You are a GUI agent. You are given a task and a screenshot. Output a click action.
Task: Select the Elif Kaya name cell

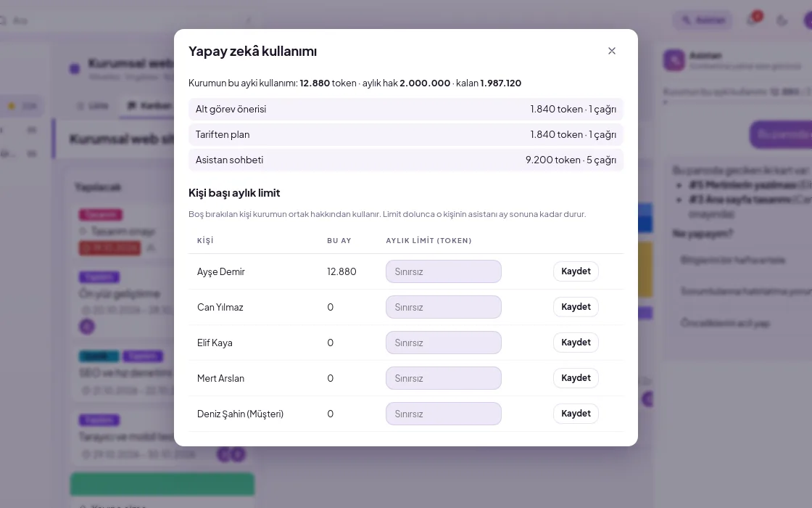click(215, 343)
